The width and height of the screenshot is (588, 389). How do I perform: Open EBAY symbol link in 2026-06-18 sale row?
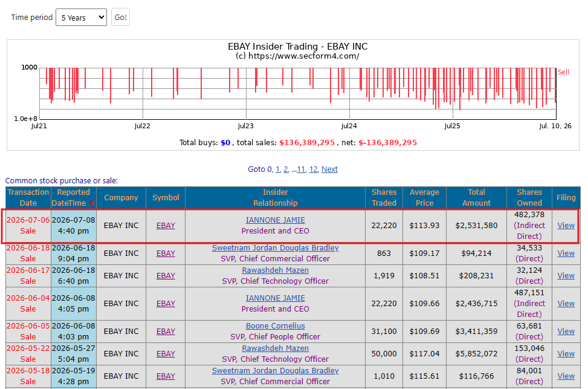(x=166, y=253)
